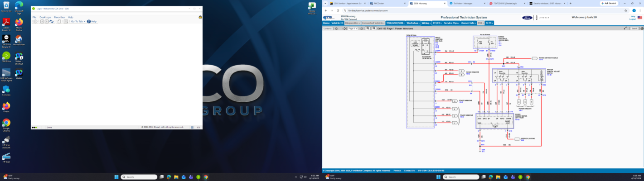Expand the TSB/GSB/SSM menu

click(395, 23)
